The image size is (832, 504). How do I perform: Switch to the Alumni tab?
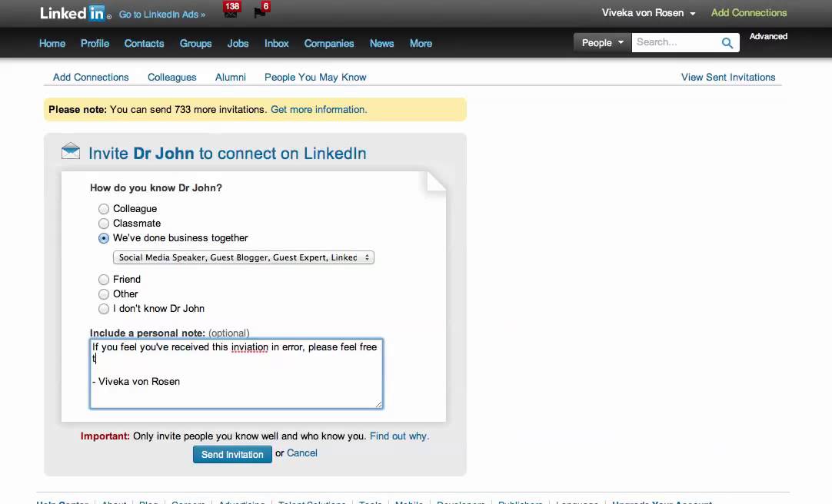click(230, 78)
